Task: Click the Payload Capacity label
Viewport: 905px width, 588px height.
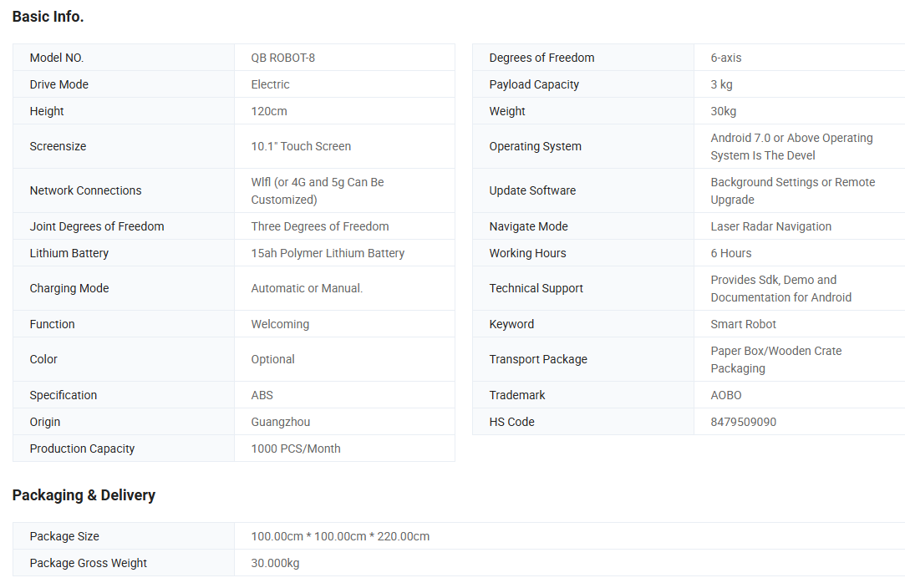Action: click(534, 84)
